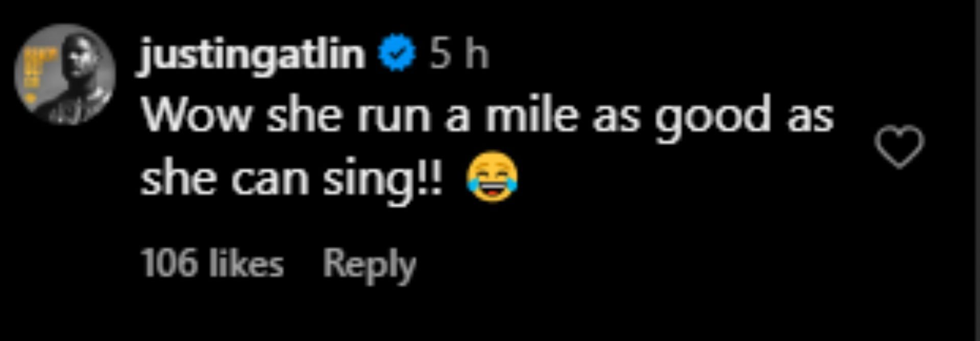Screen dimensions: 980x341
Task: Reply to justingatlin's comment
Action: coord(369,264)
